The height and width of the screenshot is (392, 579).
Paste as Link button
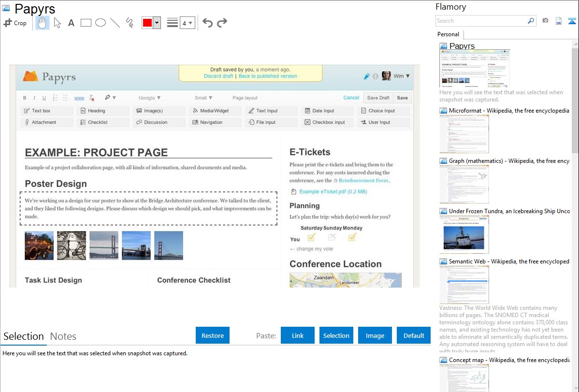[298, 335]
